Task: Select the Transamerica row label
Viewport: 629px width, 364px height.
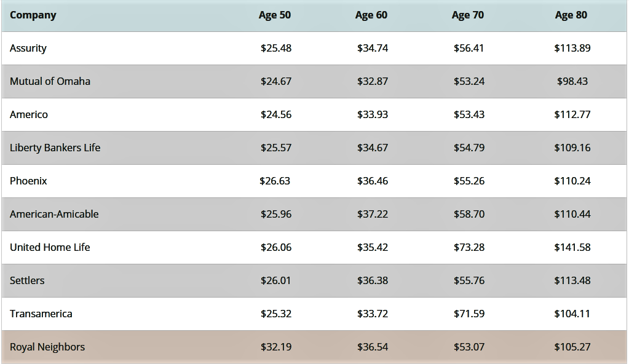Action: coord(41,314)
